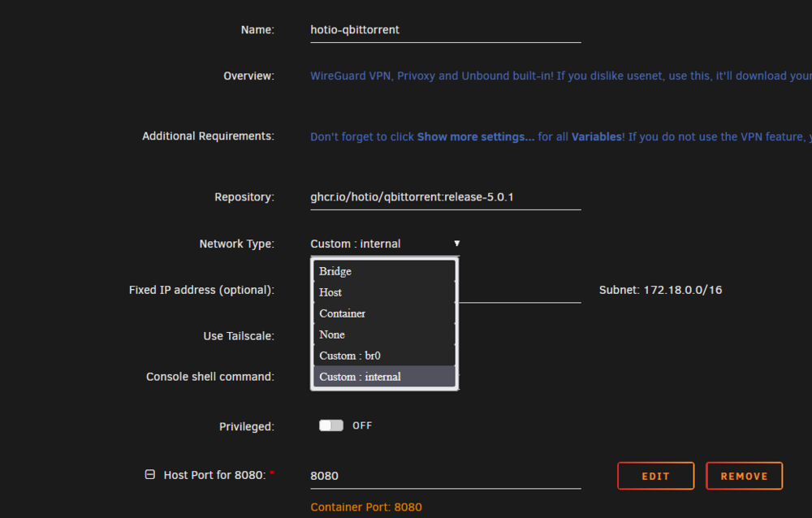Select Bridge network option
The width and height of the screenshot is (812, 518).
point(384,271)
